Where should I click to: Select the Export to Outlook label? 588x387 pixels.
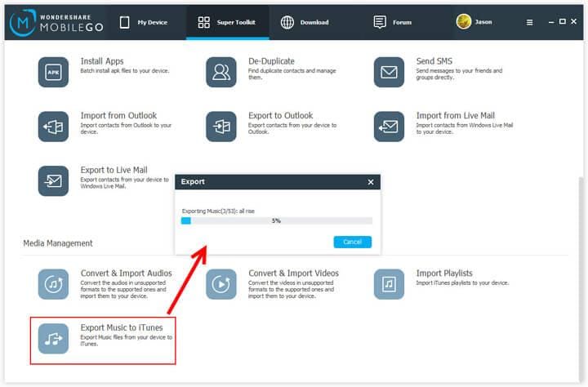coord(280,115)
